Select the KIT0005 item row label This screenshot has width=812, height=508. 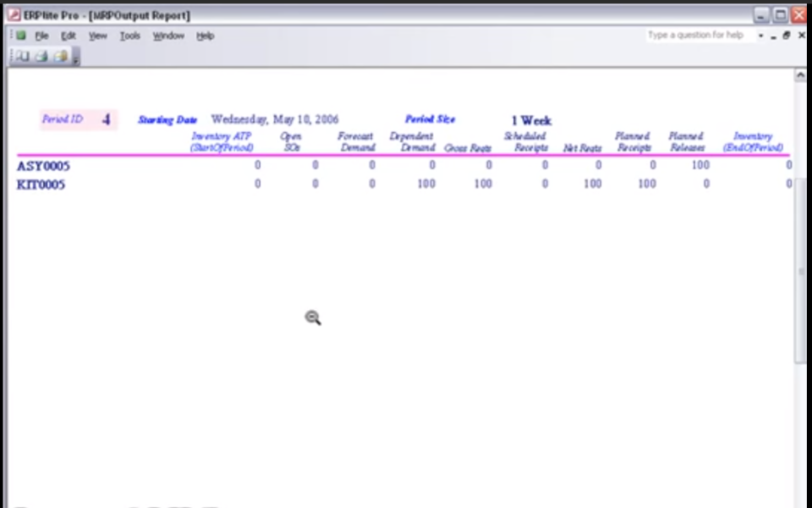(x=41, y=185)
